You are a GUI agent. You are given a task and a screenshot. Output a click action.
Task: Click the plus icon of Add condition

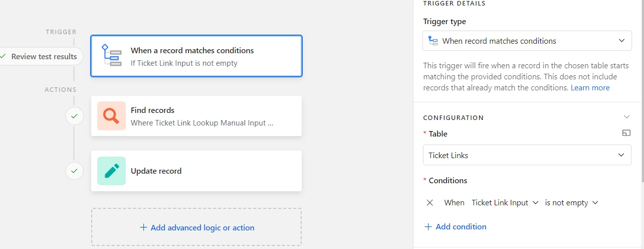[428, 227]
